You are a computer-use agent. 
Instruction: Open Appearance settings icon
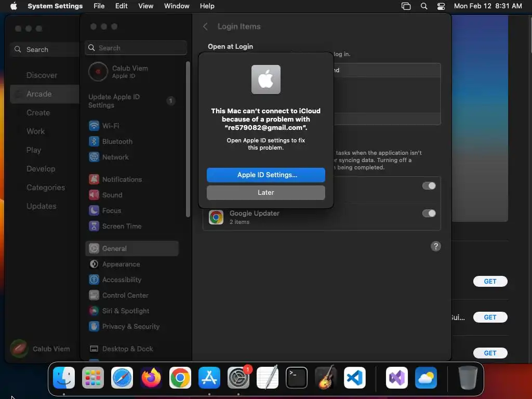tap(94, 264)
